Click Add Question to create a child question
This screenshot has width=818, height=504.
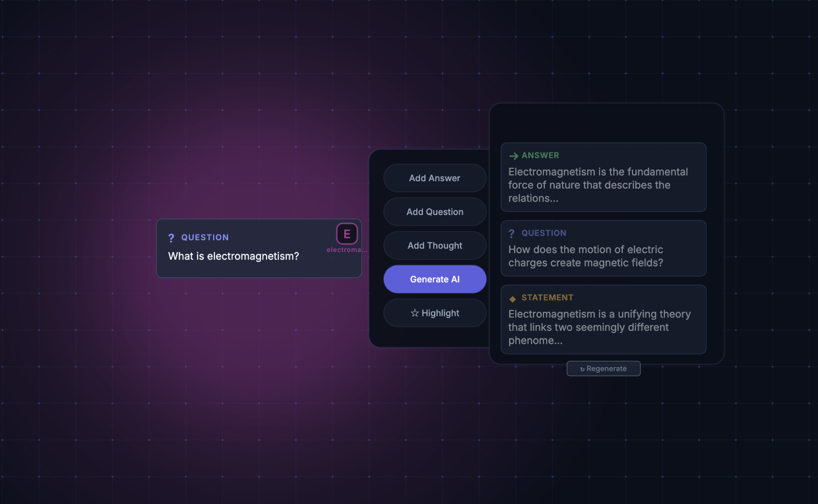(435, 212)
